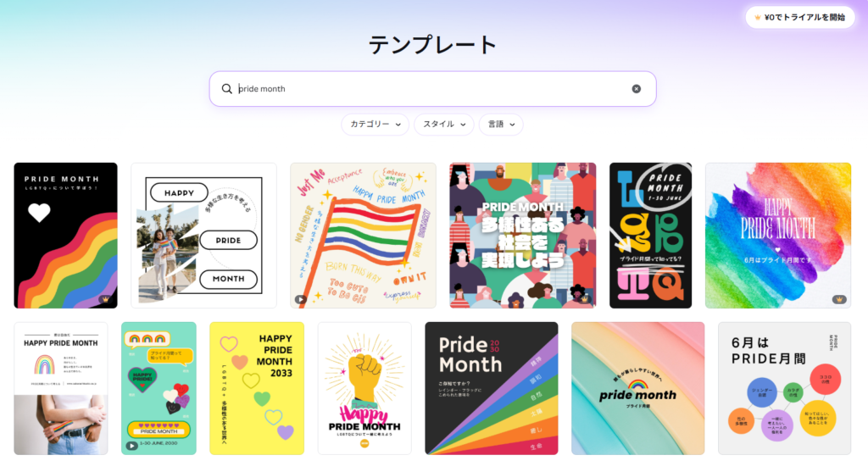This screenshot has height=461, width=868.
Task: Open dark Pride Month rainbow stripes template
Action: point(492,388)
